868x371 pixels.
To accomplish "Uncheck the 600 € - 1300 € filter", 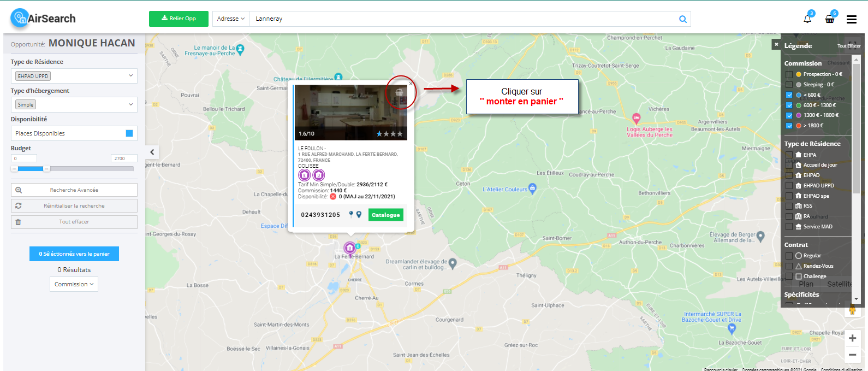I will (789, 105).
